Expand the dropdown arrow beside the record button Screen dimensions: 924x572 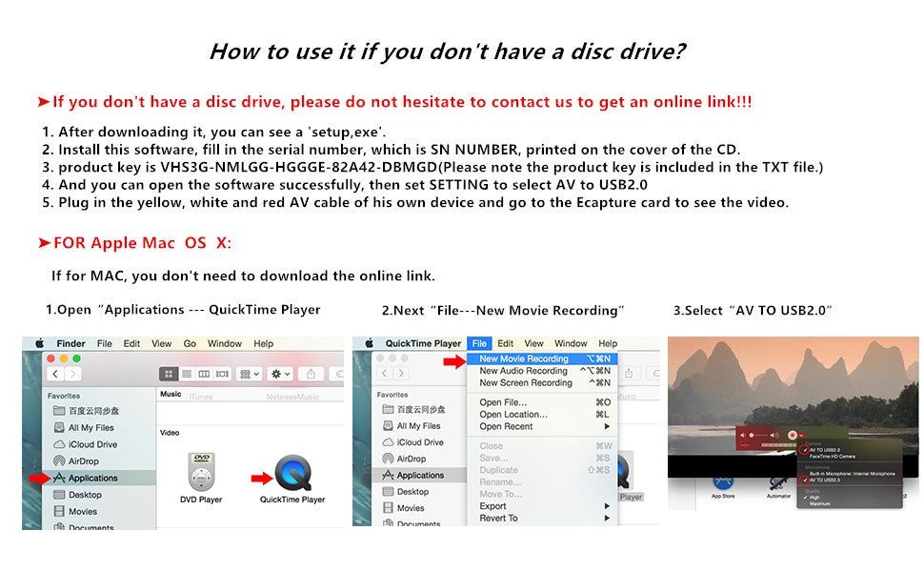coord(803,436)
